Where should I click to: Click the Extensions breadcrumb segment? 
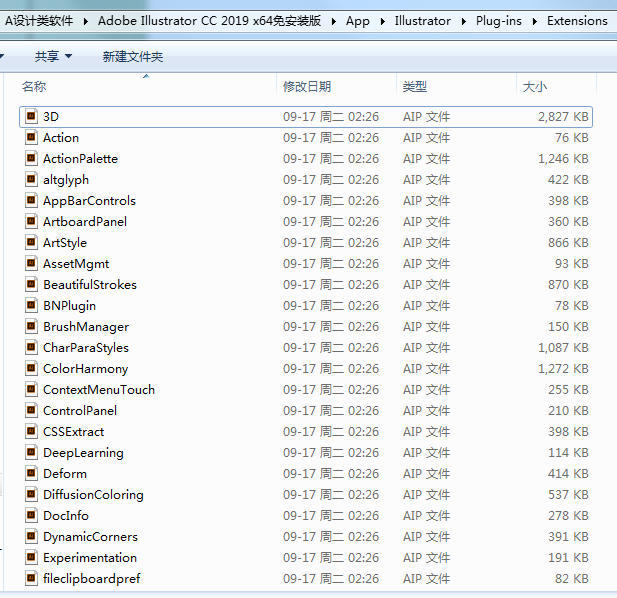[x=577, y=20]
